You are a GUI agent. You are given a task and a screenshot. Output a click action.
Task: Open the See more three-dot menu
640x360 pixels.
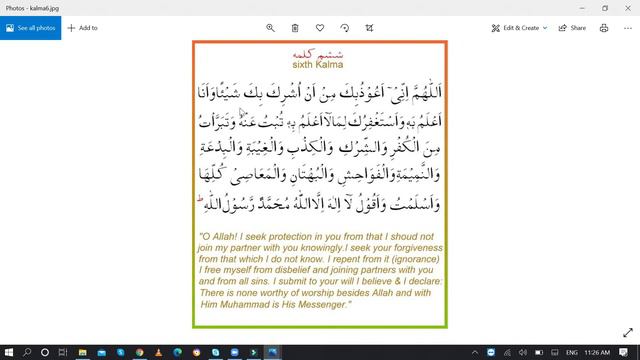click(628, 28)
